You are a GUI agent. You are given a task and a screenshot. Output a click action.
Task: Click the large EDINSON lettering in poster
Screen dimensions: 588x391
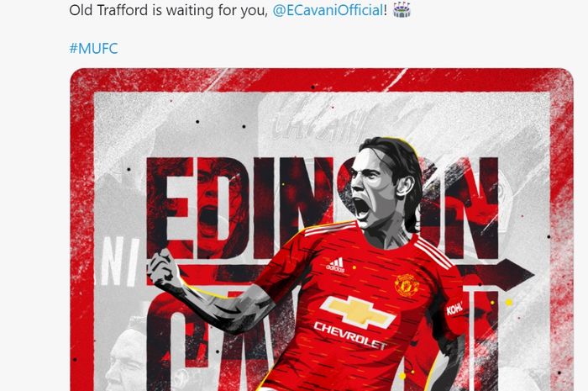coord(322,209)
